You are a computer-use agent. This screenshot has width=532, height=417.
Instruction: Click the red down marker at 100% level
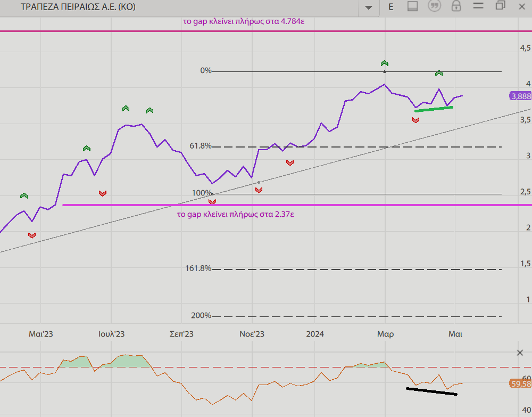coord(212,202)
